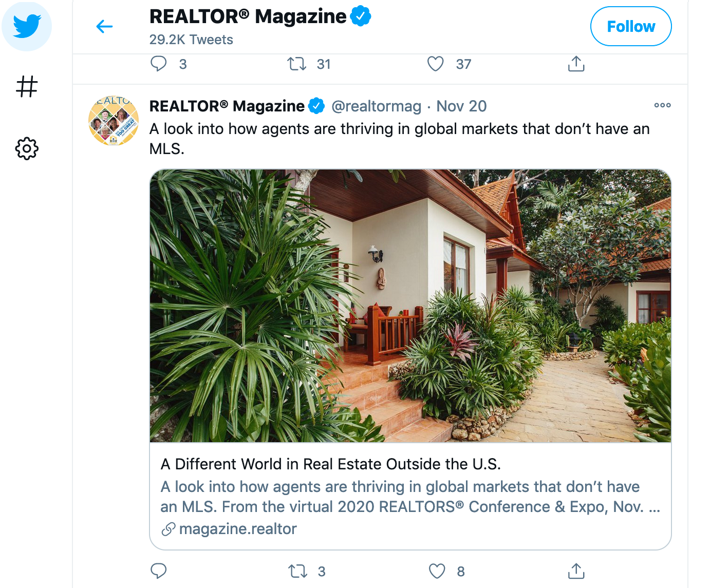This screenshot has width=710, height=588.
Task: Go back using the arrow icon
Action: click(x=104, y=26)
